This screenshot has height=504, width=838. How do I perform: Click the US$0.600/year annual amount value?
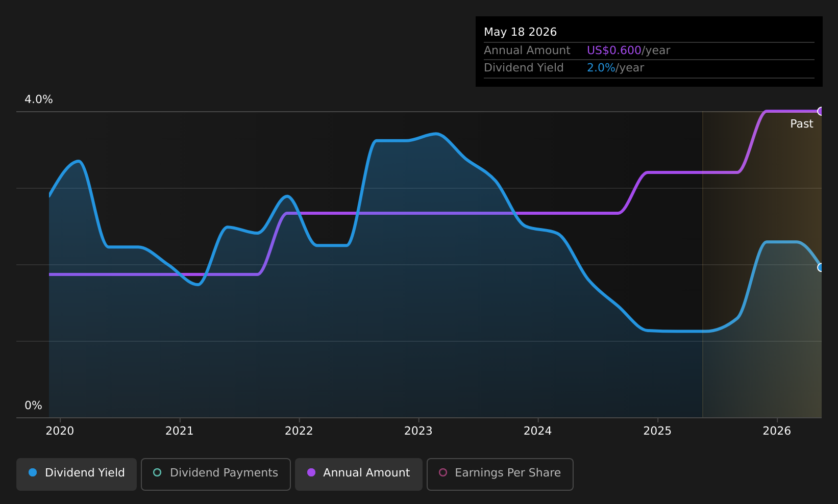pyautogui.click(x=628, y=51)
